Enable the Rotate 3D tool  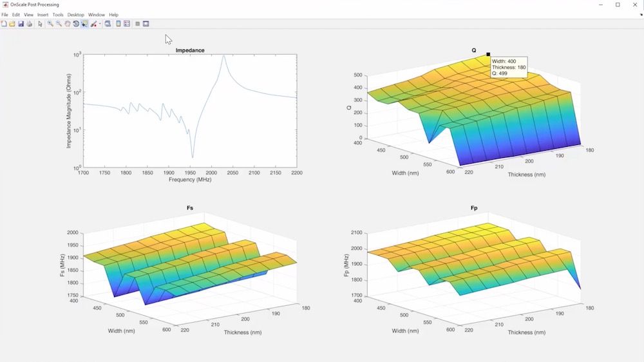pos(75,24)
